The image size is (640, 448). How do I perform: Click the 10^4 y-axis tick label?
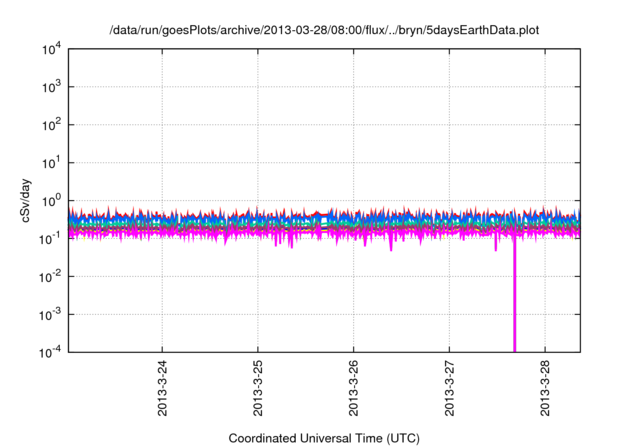click(x=51, y=49)
